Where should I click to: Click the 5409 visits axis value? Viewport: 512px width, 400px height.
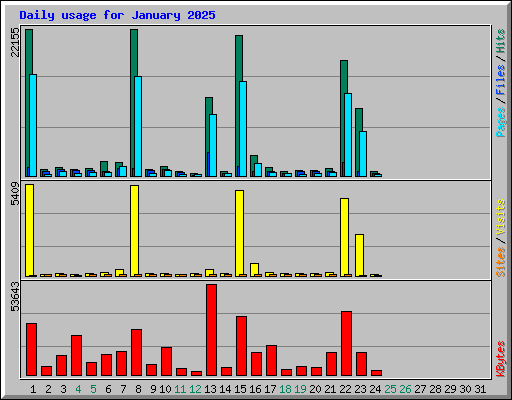(x=15, y=194)
